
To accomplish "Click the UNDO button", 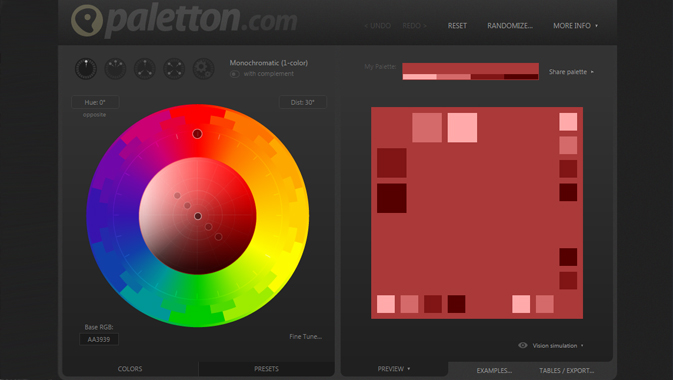I will pos(377,26).
